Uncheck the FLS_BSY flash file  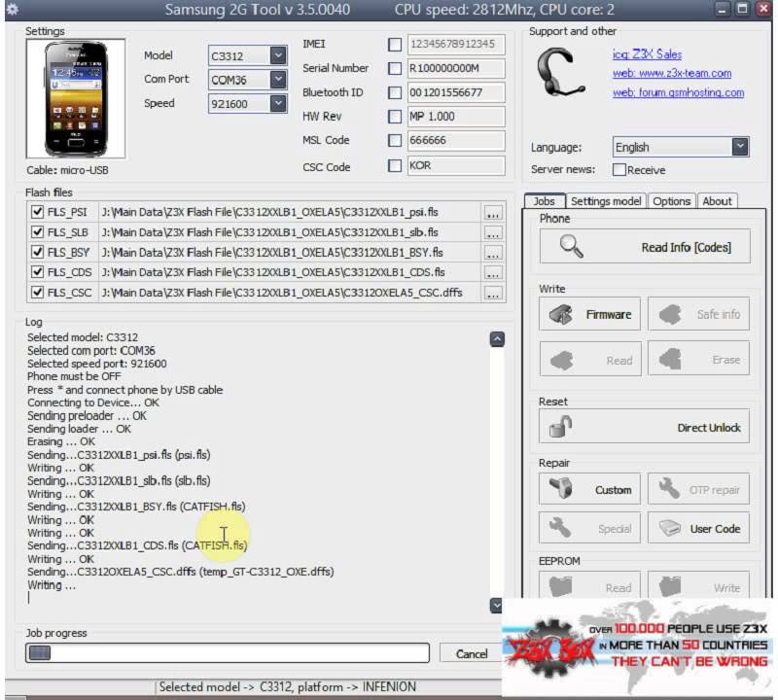pos(37,252)
